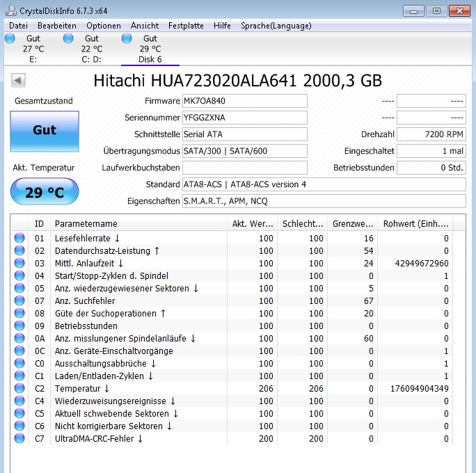The image size is (476, 473).
Task: Click status orb of wiederzugewiesener Sektoren row
Action: [x=19, y=288]
